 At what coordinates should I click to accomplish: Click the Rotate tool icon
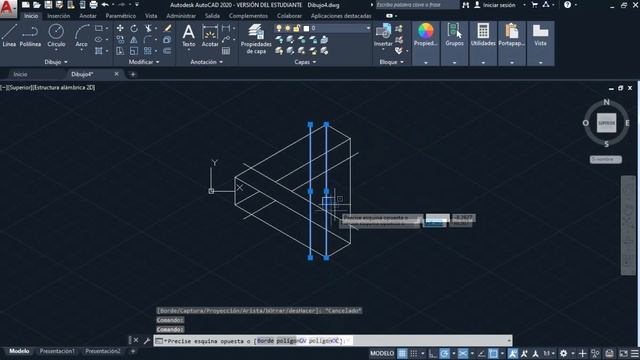pyautogui.click(x=134, y=28)
